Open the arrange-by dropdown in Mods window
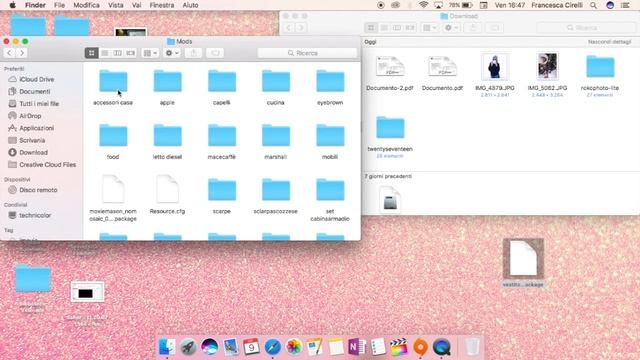The width and height of the screenshot is (640, 360). pyautogui.click(x=150, y=53)
